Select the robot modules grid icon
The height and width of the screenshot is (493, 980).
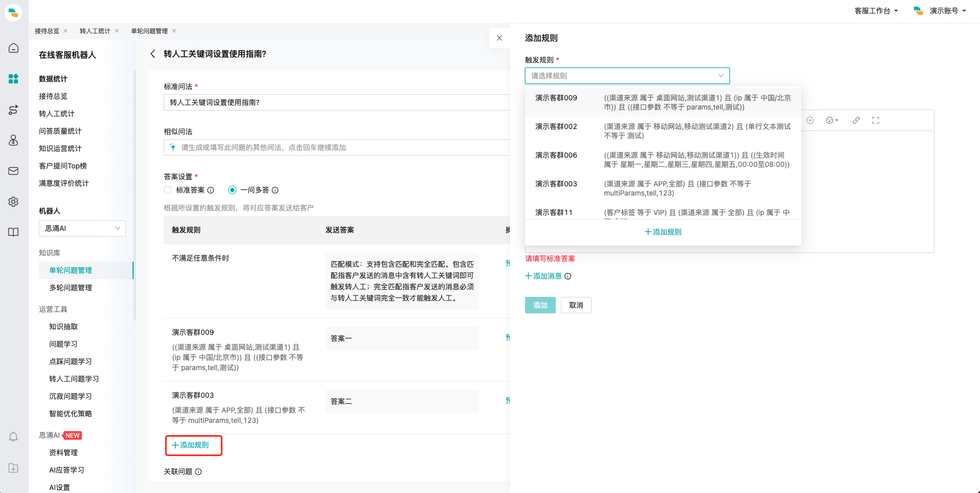point(14,79)
